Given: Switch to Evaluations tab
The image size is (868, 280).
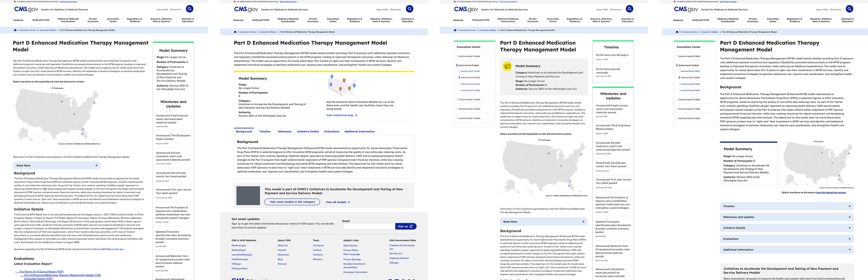Looking at the screenshot, I should pyautogui.click(x=332, y=131).
